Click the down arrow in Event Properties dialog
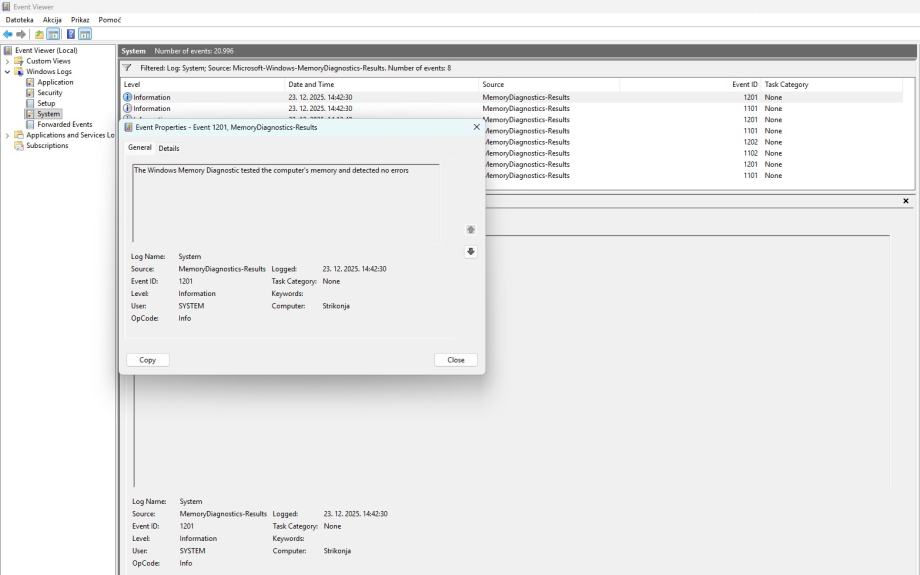Screen dimensions: 920x575 point(471,252)
